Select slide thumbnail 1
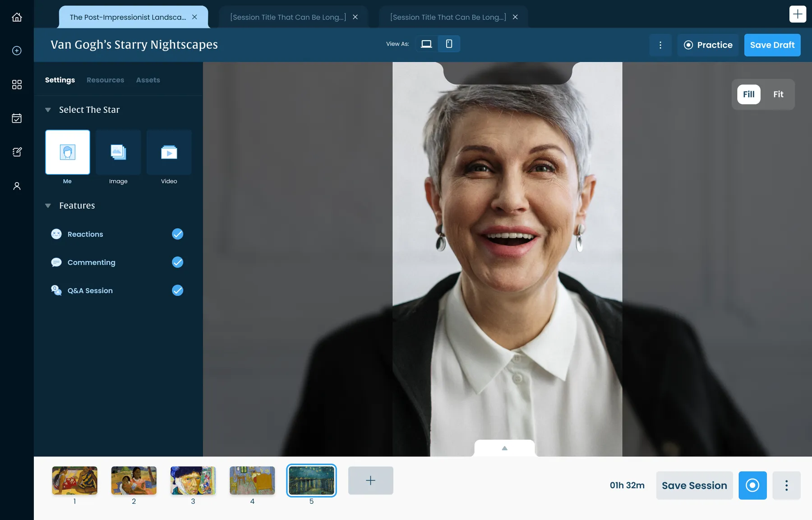 coord(75,480)
